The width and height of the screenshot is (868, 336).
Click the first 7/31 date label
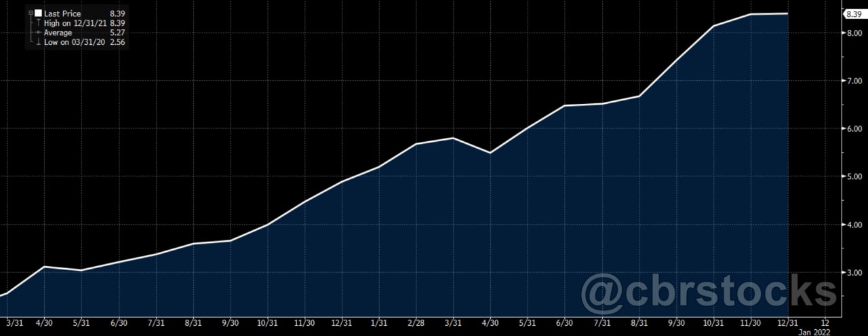(x=156, y=322)
